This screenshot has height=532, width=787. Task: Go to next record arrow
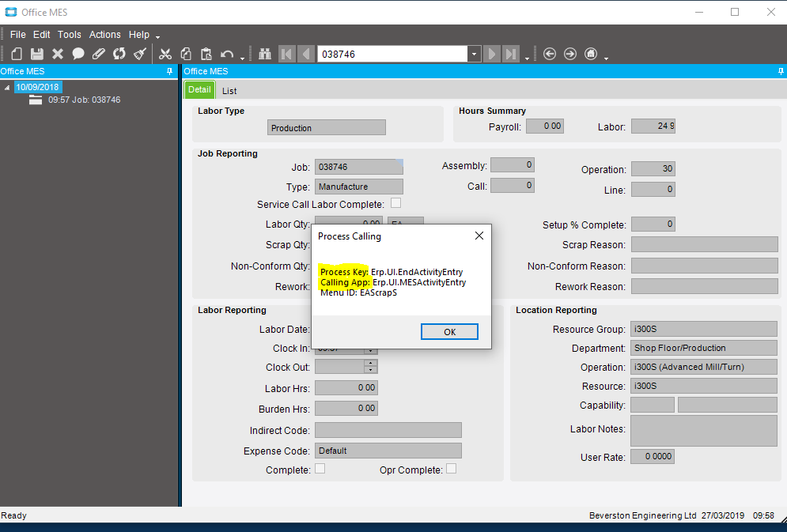[x=492, y=54]
